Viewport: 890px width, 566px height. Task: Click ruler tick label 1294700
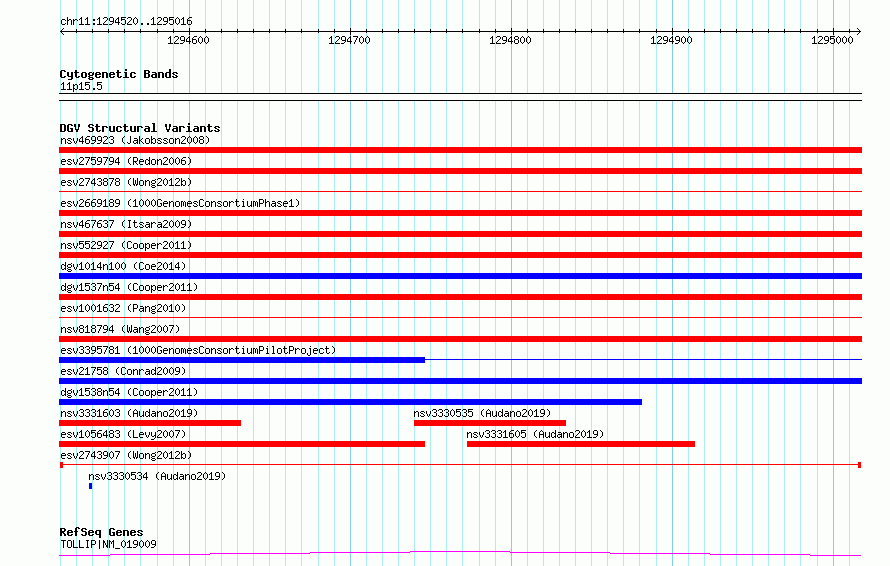349,40
